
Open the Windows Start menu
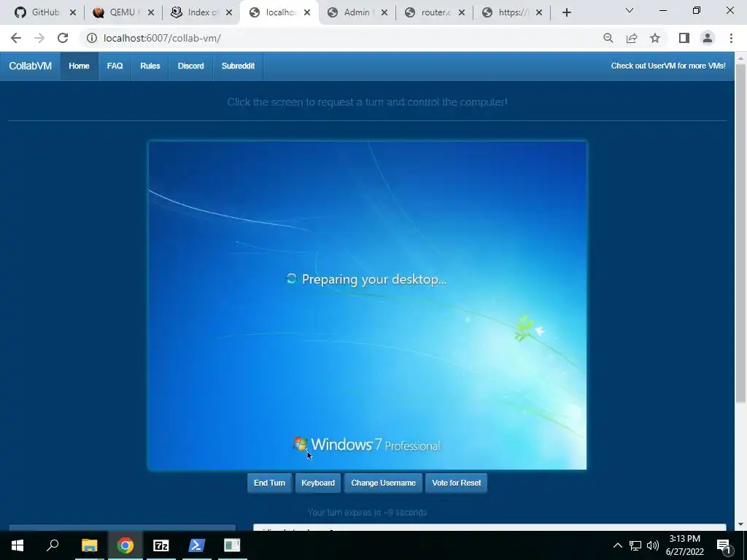(x=18, y=545)
